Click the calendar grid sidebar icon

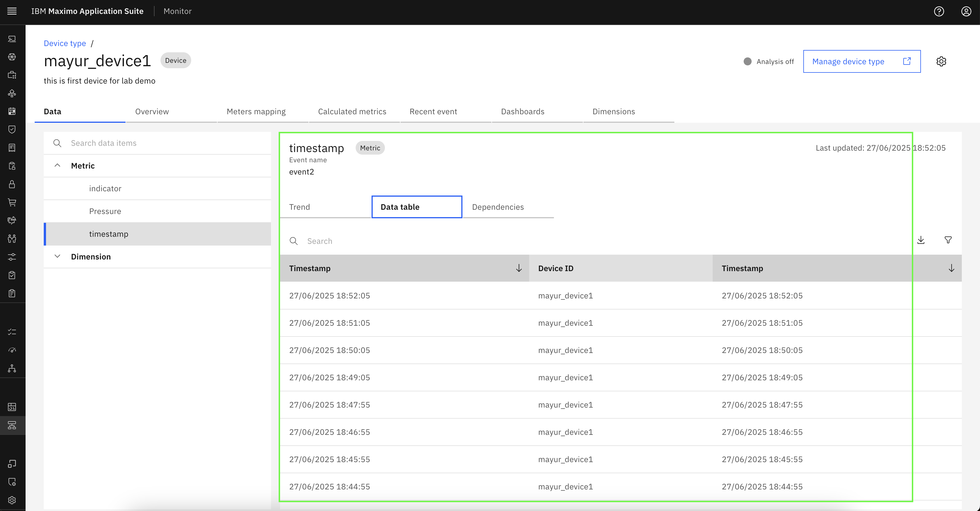coord(12,111)
